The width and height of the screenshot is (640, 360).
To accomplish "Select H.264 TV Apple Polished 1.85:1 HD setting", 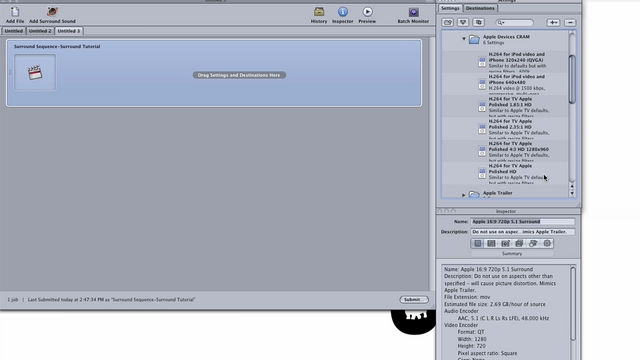I will (505, 107).
